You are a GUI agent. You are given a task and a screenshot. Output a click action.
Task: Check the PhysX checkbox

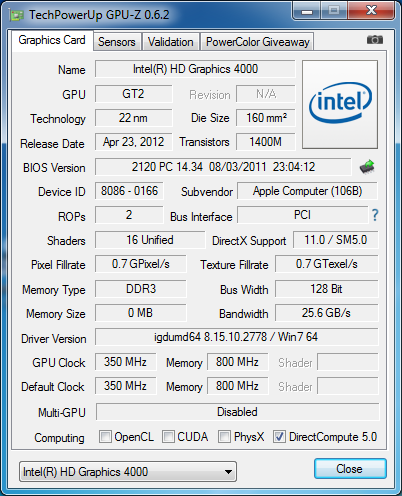[x=224, y=436]
